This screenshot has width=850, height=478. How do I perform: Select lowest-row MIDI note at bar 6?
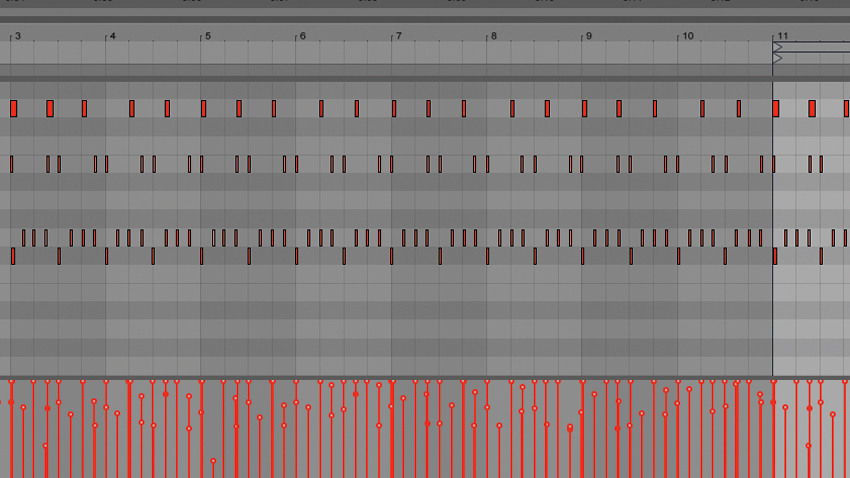pyautogui.click(x=297, y=256)
